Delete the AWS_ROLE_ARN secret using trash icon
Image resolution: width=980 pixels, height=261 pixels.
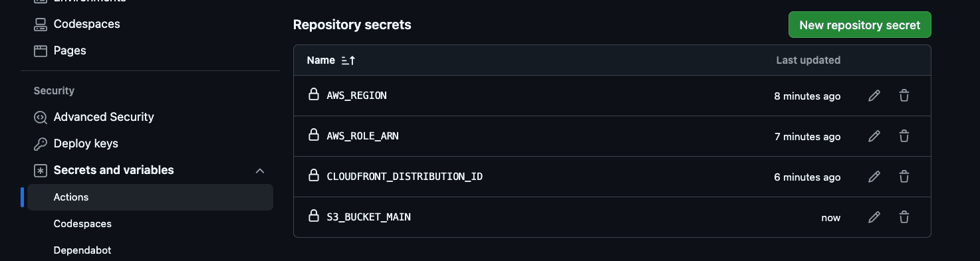coord(904,136)
